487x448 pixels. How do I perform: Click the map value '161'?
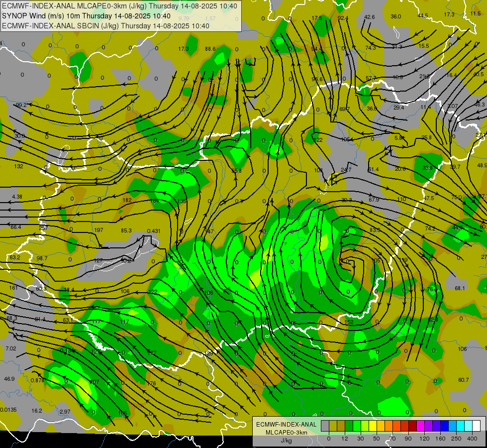pos(13,288)
